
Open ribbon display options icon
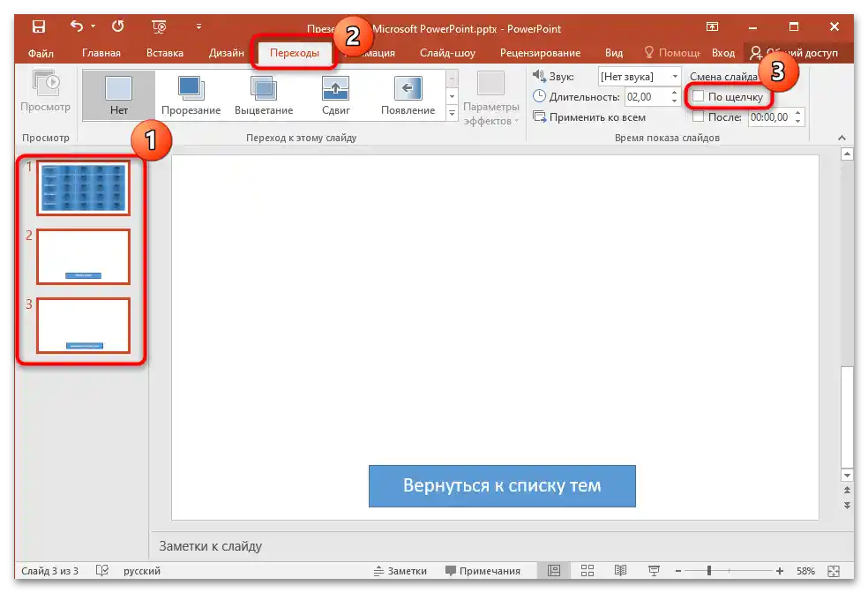point(712,26)
